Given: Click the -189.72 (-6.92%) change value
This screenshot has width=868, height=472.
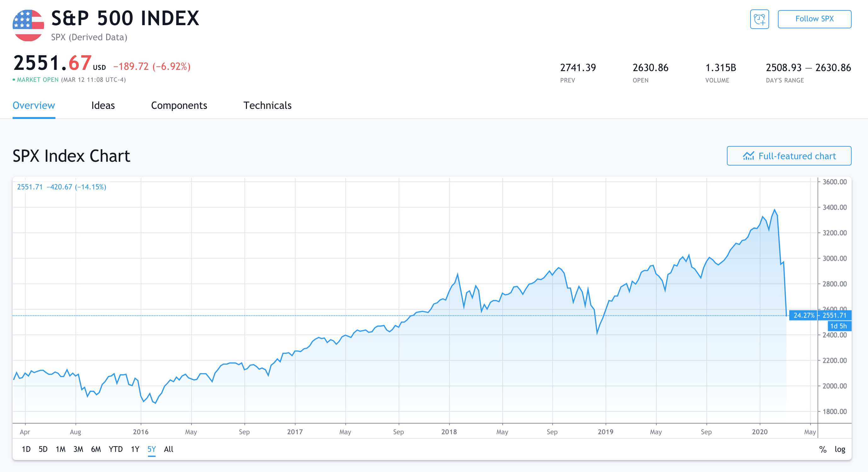Looking at the screenshot, I should pos(151,66).
